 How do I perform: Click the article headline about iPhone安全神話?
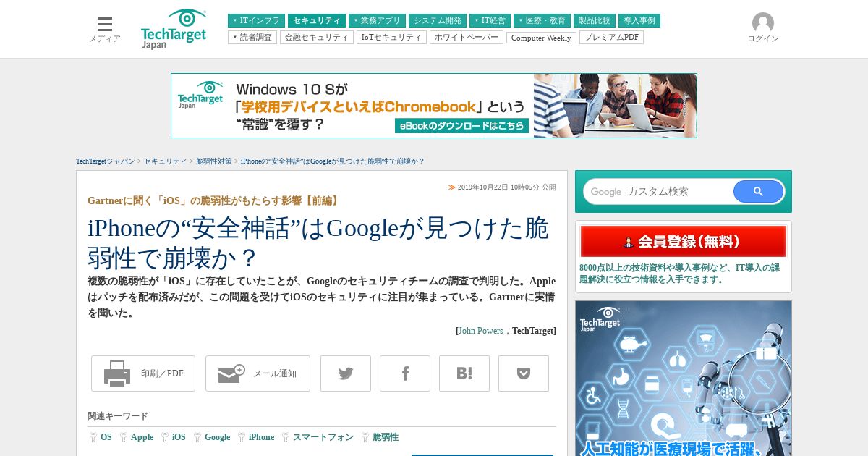(318, 242)
